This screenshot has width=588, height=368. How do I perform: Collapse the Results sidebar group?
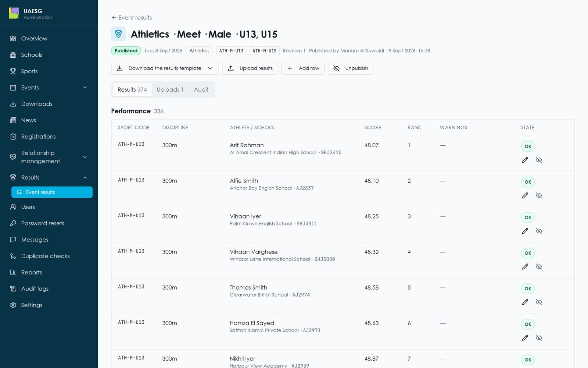point(49,177)
